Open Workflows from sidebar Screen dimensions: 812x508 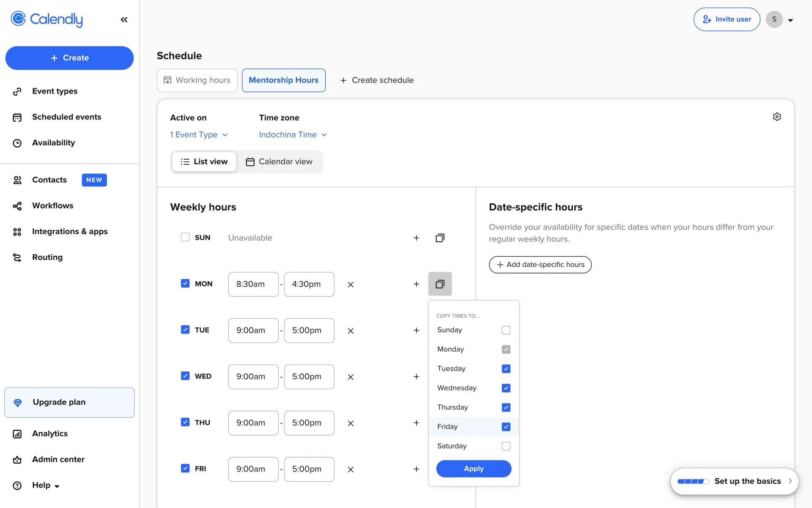click(52, 206)
